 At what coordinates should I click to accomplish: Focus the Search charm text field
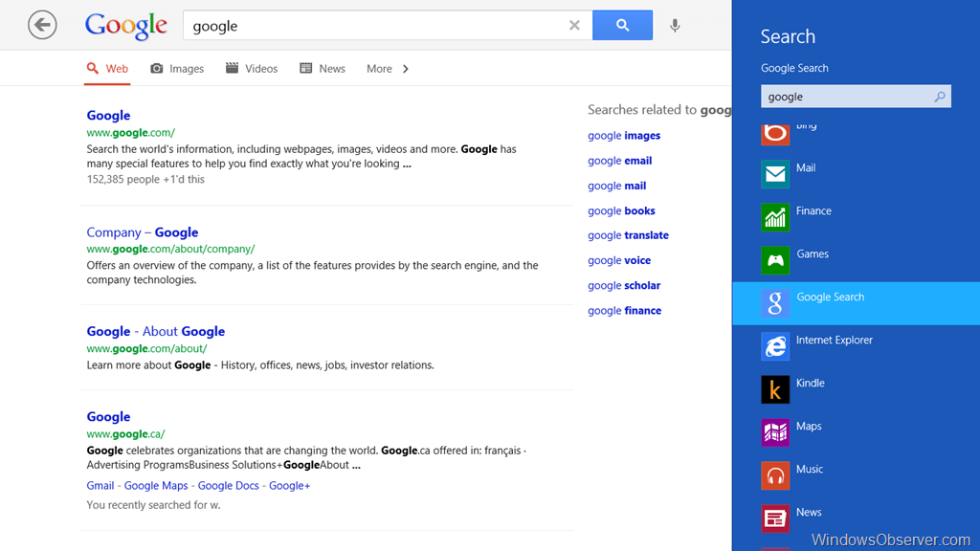tap(845, 97)
